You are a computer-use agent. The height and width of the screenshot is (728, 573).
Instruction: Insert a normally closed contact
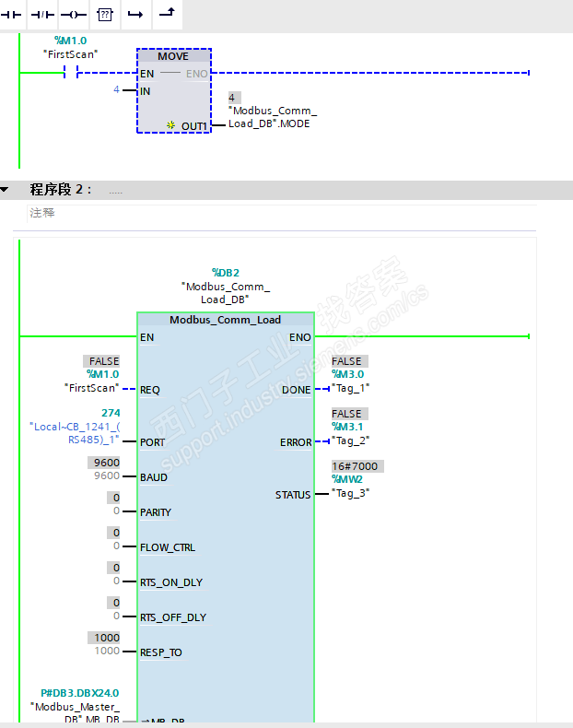pyautogui.click(x=42, y=15)
